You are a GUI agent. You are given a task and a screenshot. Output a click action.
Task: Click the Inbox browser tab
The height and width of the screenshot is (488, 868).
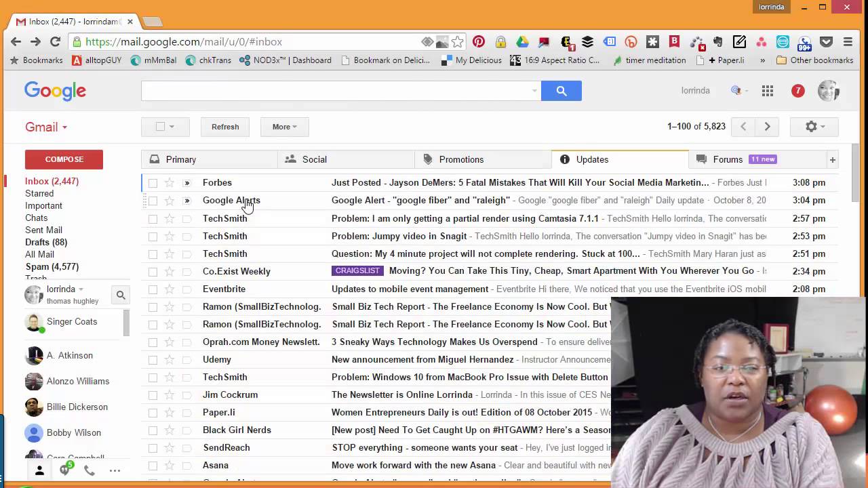click(x=73, y=22)
